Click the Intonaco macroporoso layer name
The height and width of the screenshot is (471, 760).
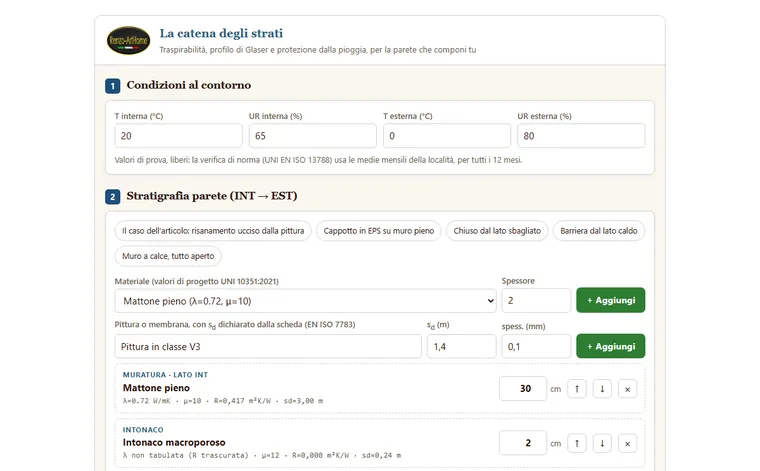[174, 442]
